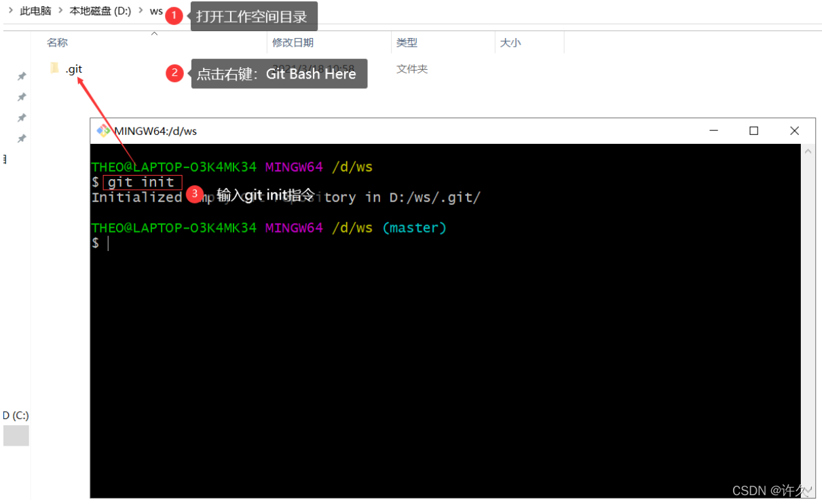The height and width of the screenshot is (504, 822).
Task: Click the MINGW64:/d/ws title text
Action: point(155,131)
